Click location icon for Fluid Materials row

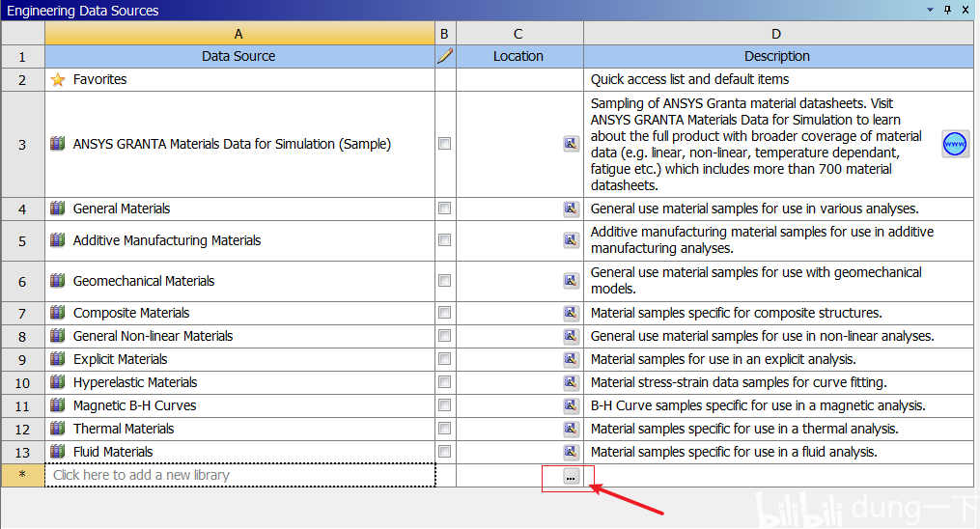tap(571, 451)
